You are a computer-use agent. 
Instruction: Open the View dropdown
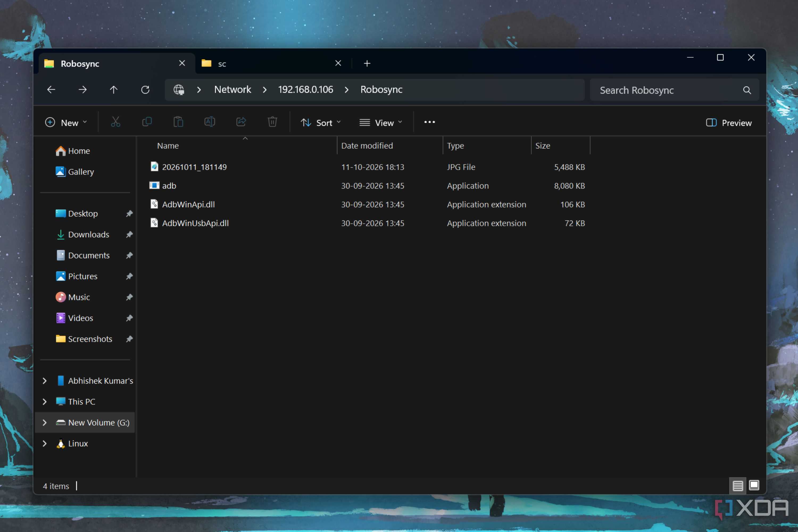click(381, 123)
